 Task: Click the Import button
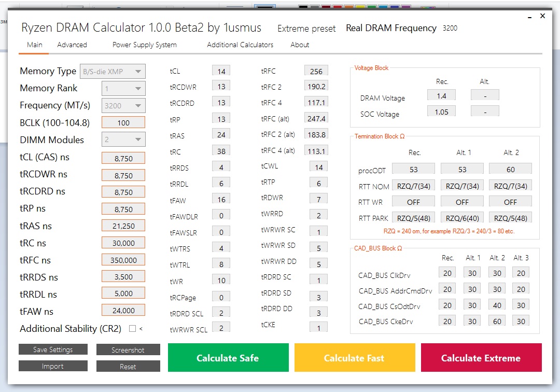click(x=53, y=366)
